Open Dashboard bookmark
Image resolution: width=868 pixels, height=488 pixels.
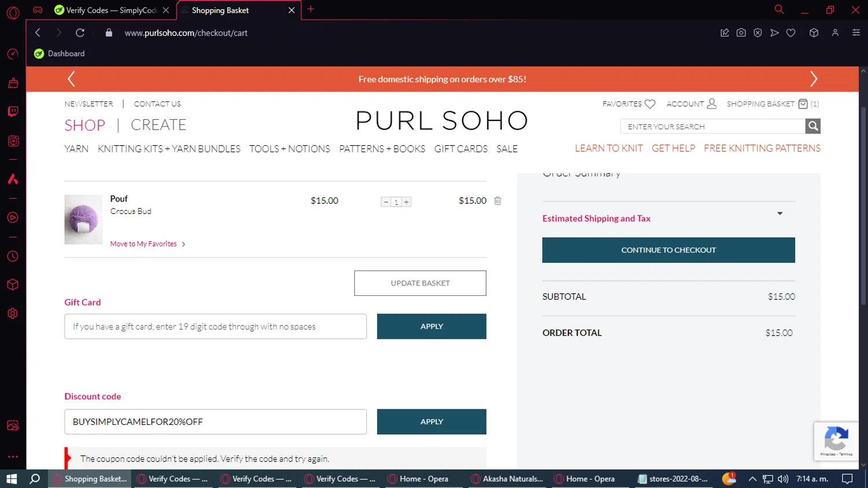coord(60,53)
